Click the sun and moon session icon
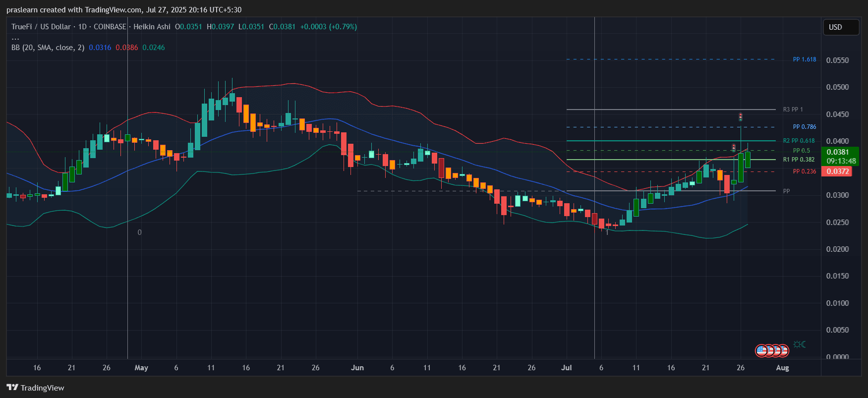Image resolution: width=868 pixels, height=398 pixels. point(799,344)
